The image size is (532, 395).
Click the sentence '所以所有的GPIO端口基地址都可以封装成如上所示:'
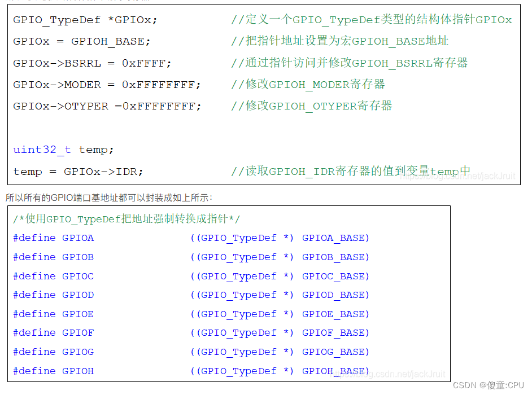(x=109, y=197)
